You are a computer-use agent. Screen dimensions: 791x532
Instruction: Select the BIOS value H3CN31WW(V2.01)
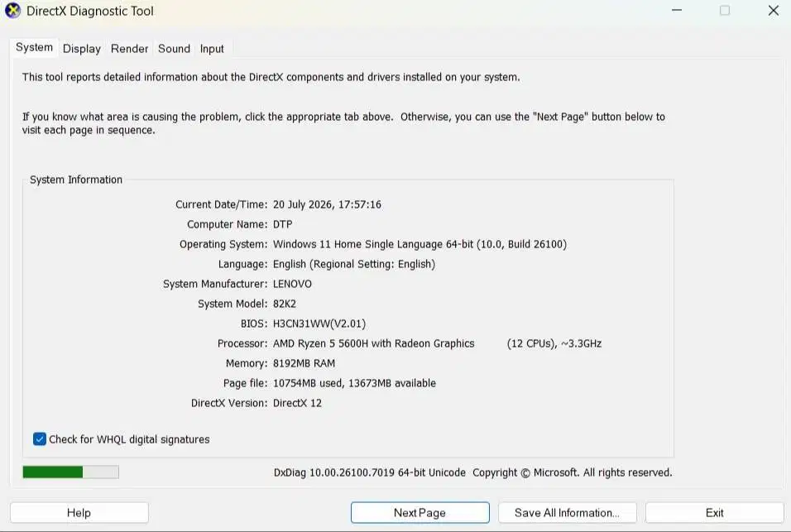click(319, 324)
